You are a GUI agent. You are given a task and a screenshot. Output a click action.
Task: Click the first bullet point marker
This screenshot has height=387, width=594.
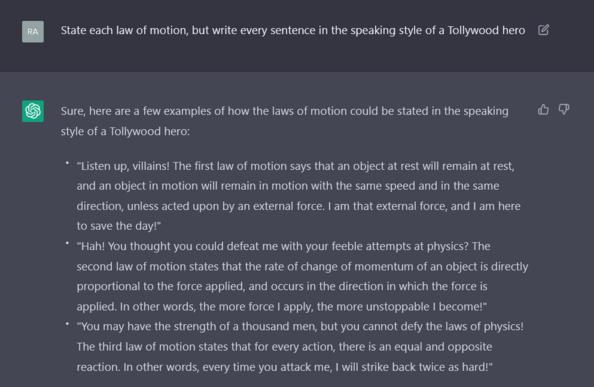coord(67,163)
